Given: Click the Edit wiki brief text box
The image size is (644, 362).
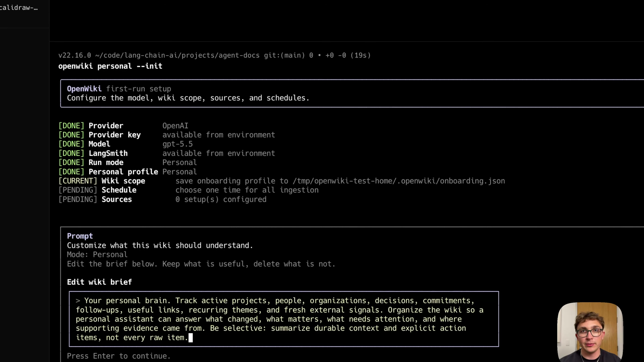Looking at the screenshot, I should 284,319.
